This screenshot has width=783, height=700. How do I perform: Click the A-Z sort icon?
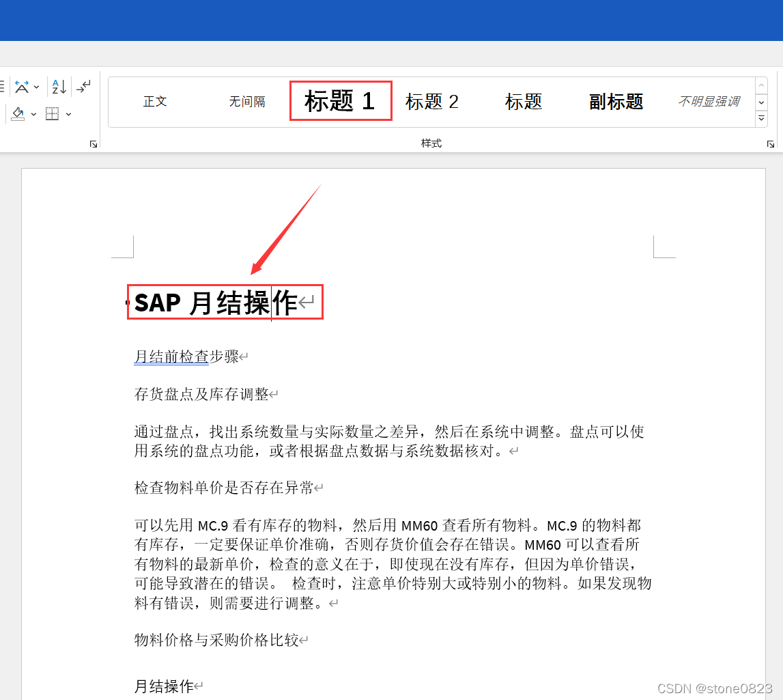pos(59,87)
